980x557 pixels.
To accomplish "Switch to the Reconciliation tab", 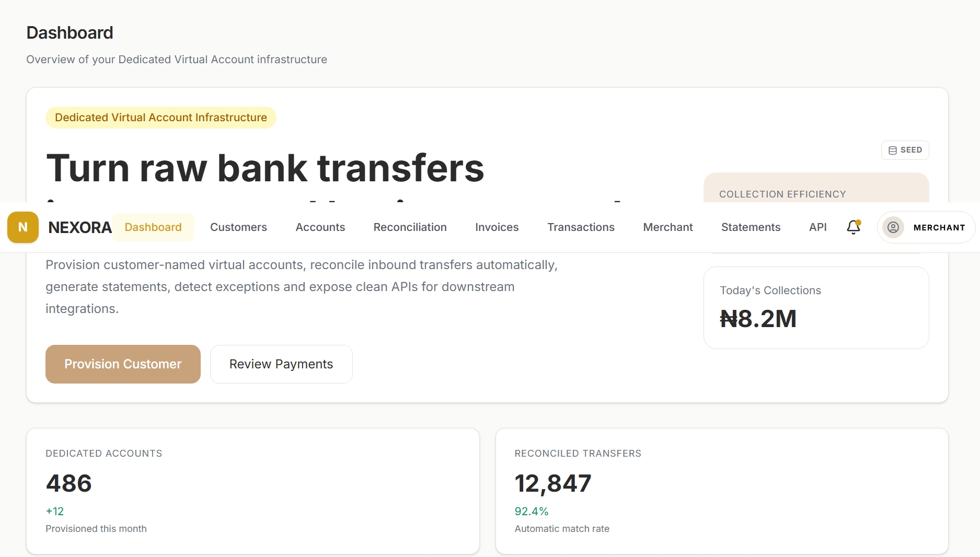I will coord(410,227).
